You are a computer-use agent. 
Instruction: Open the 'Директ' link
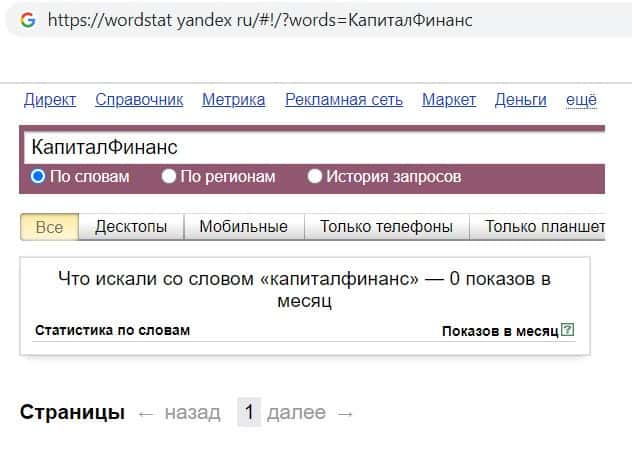pos(49,99)
